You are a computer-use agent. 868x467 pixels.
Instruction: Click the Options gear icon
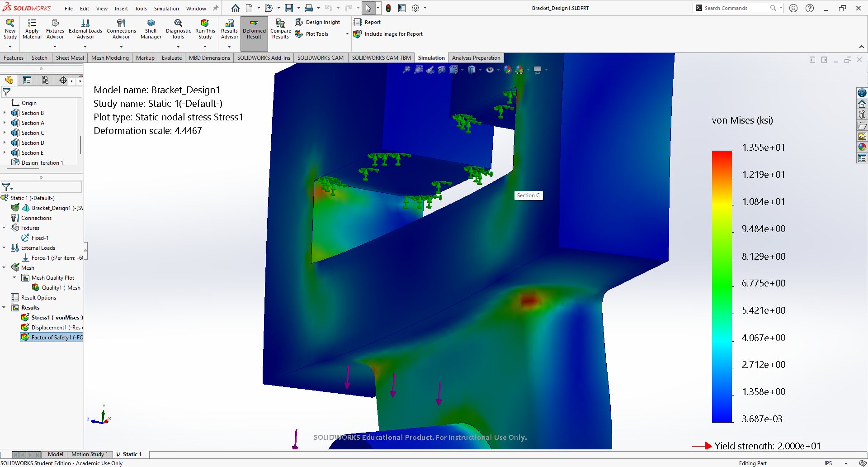pos(415,8)
